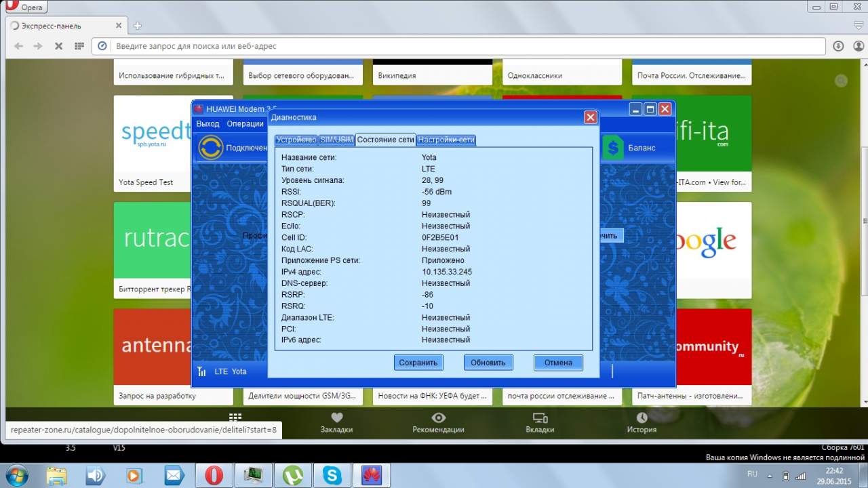Switch to the Настройки сети tab
The width and height of the screenshot is (868, 488).
coord(446,140)
